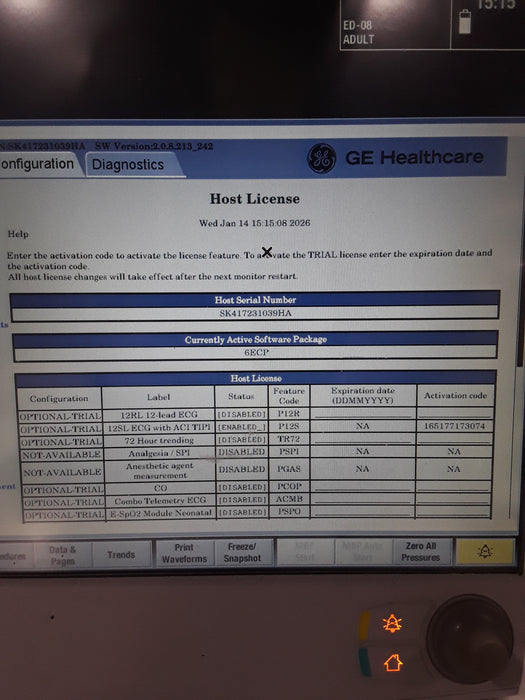Screen dimensions: 525x700
Task: Click expiration date field for PSPO
Action: [x=362, y=511]
